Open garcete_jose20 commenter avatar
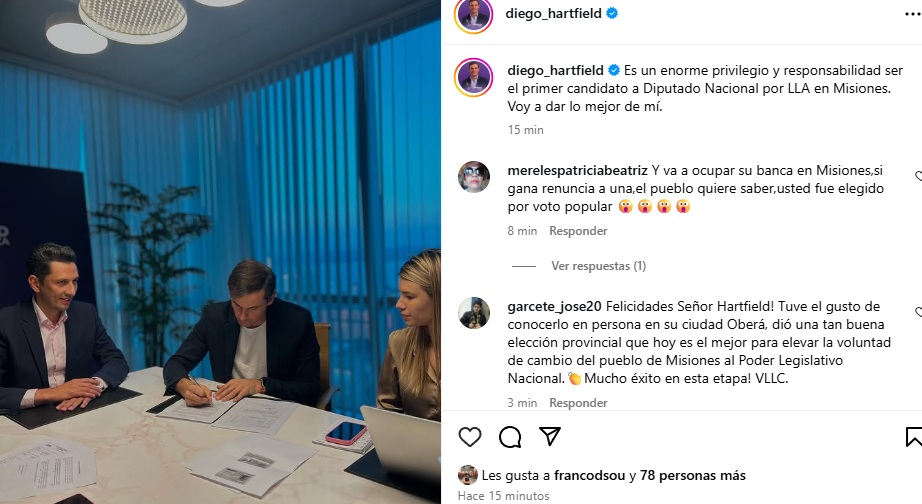Viewport: 922px width, 504px height. (474, 312)
